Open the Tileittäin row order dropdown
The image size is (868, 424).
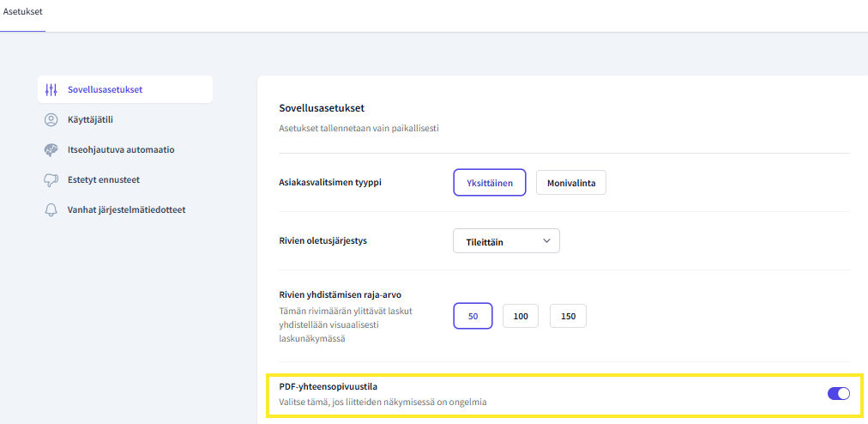coord(507,241)
